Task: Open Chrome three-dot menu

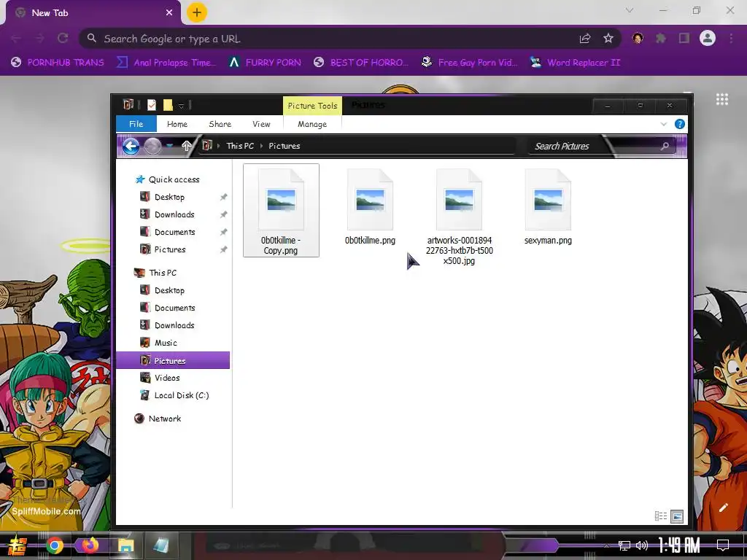Action: 731,39
